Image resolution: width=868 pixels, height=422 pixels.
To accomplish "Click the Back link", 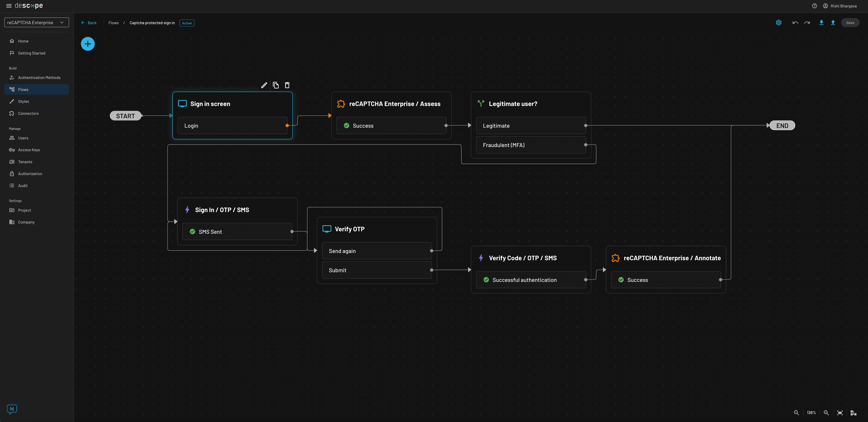I will click(x=89, y=23).
